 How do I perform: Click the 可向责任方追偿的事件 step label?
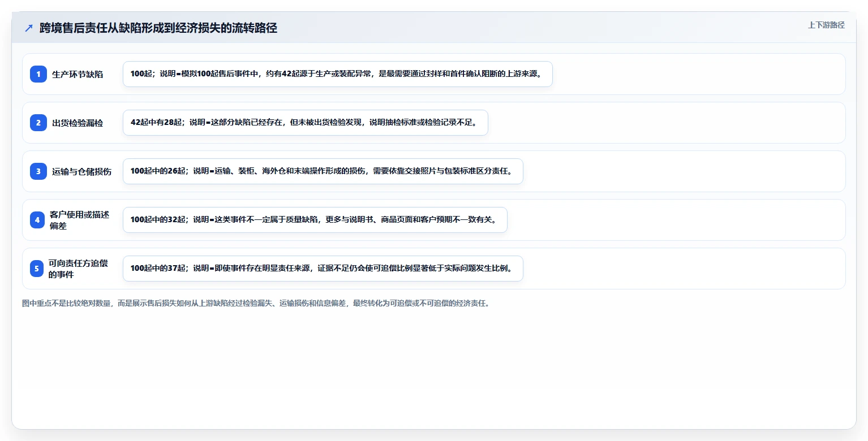78,269
